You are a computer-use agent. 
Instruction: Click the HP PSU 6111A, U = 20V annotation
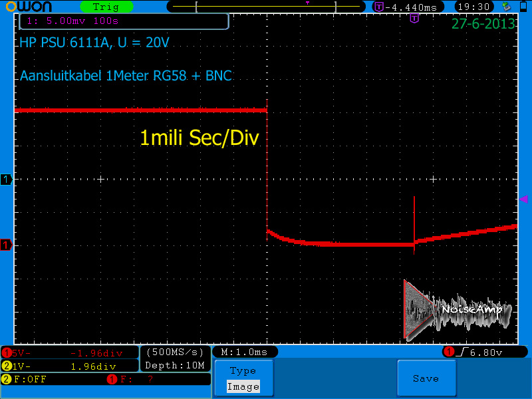[x=94, y=43]
